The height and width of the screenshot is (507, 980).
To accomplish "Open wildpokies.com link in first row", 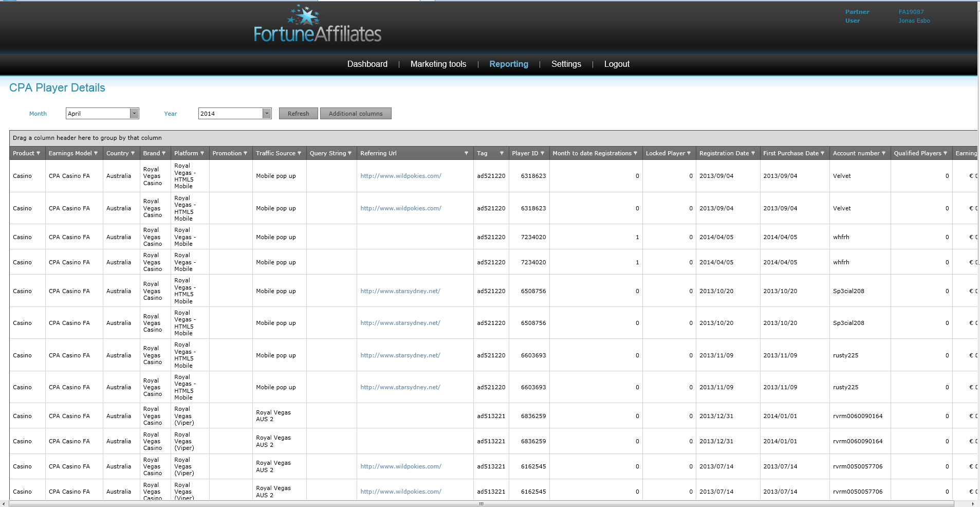I will click(x=401, y=176).
